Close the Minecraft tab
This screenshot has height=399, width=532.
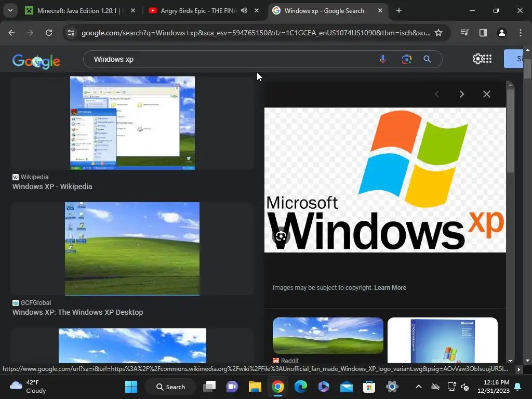[x=133, y=11]
